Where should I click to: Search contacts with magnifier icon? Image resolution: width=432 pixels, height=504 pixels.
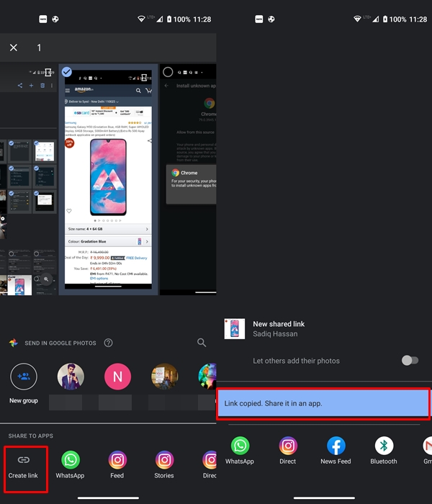(202, 343)
